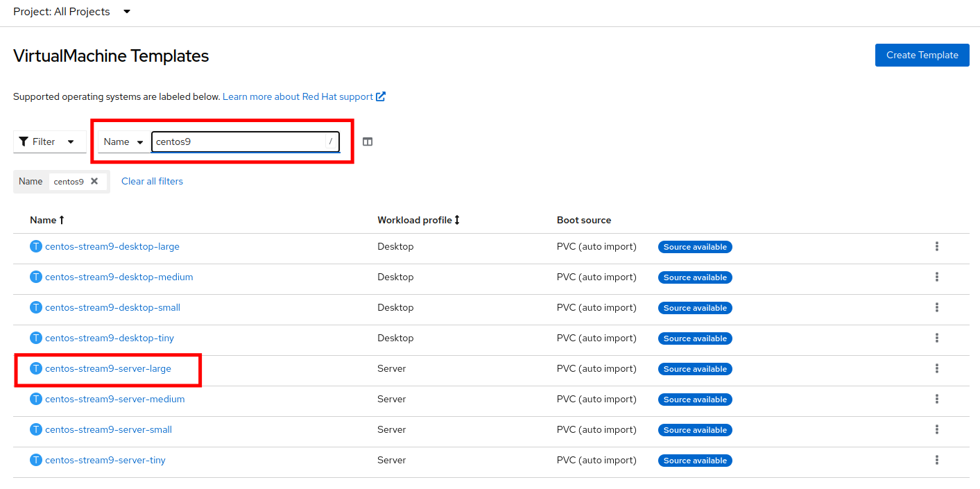Open kebab menu for centos-stream9-desktop-tiny
Image resolution: width=980 pixels, height=489 pixels.
click(936, 338)
